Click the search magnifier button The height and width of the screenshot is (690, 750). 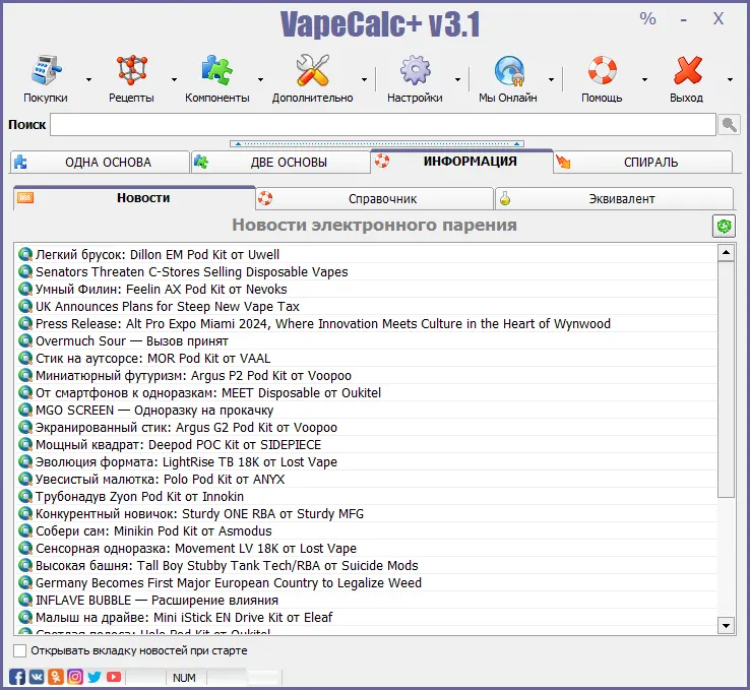coord(731,125)
